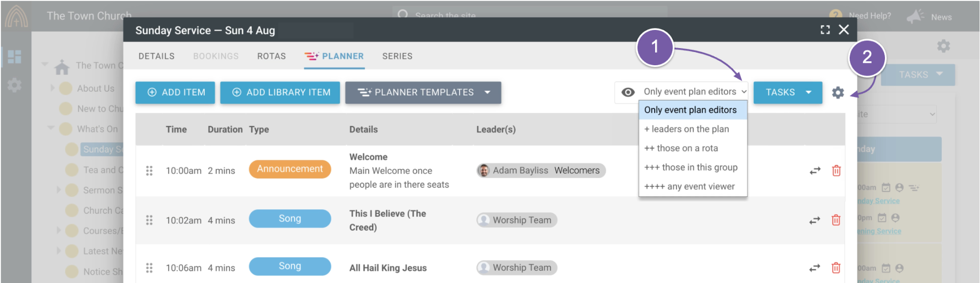Screen dimensions: 980x283
Task: Delete the Welcome announcement row
Action: pos(836,171)
